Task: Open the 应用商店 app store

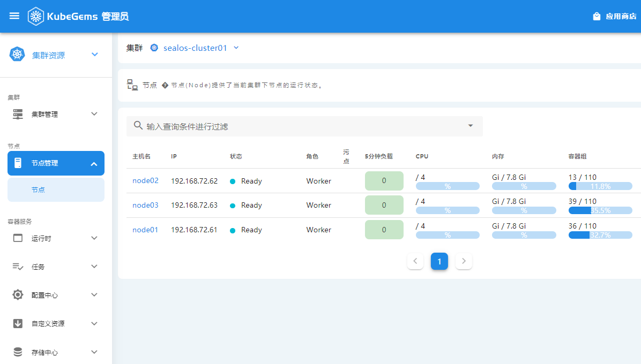Action: tap(614, 16)
